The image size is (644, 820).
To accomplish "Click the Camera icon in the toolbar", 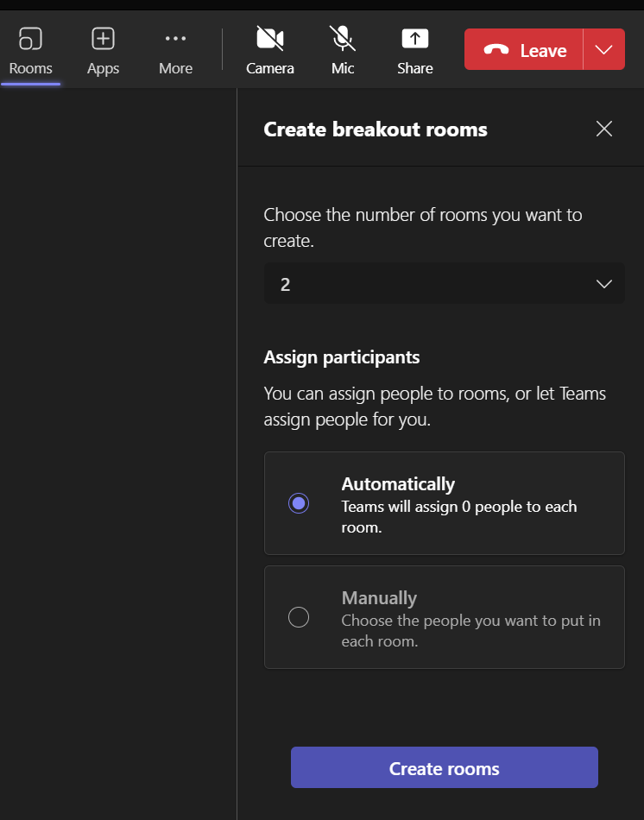I will coord(269,38).
